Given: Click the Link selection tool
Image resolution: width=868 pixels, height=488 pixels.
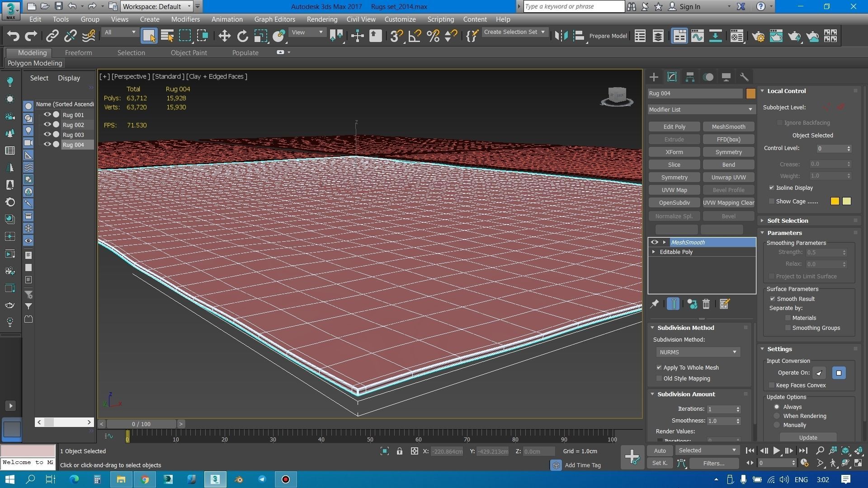Looking at the screenshot, I should coord(52,36).
